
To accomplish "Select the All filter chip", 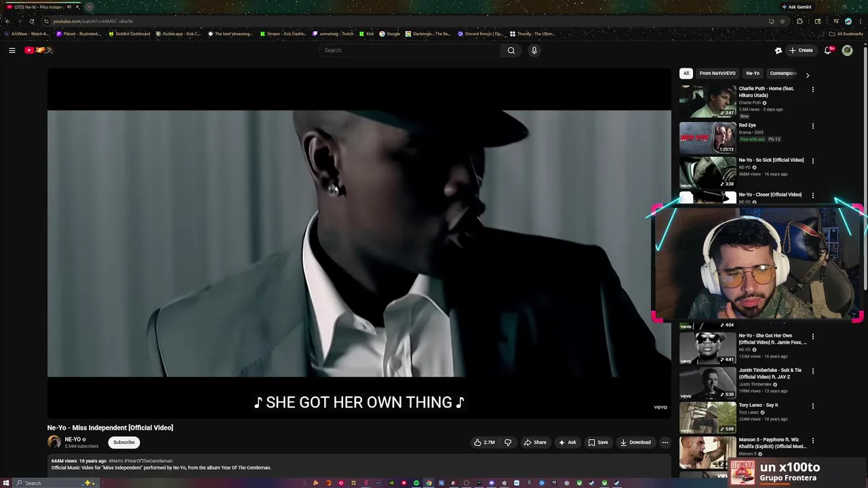I will [686, 73].
